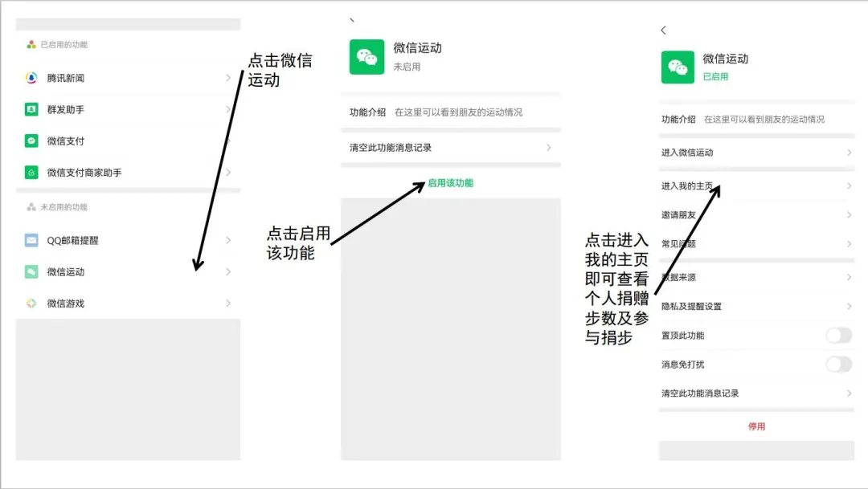
Task: Tap the 启用该功能 link
Action: pyautogui.click(x=450, y=183)
